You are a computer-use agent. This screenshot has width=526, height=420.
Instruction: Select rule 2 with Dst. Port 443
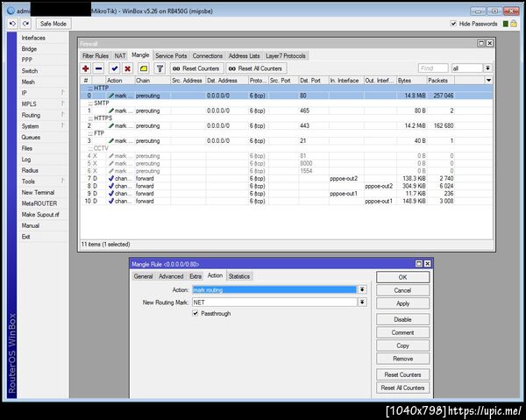point(287,125)
